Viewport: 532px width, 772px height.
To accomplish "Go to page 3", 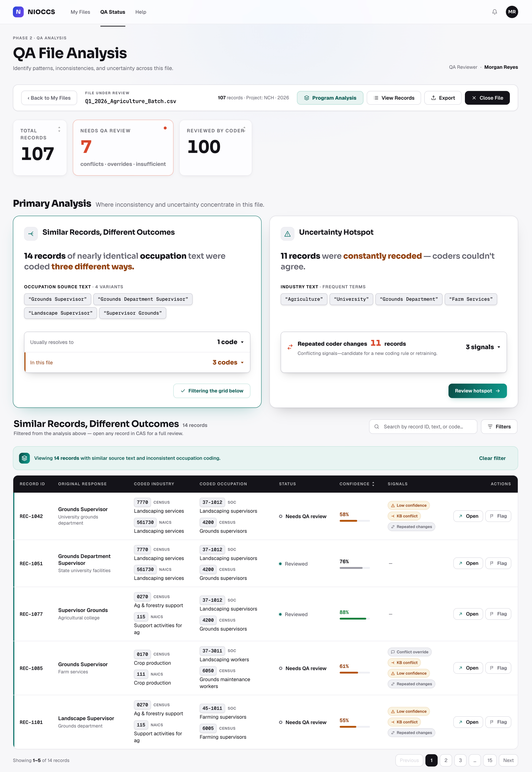I will (460, 760).
